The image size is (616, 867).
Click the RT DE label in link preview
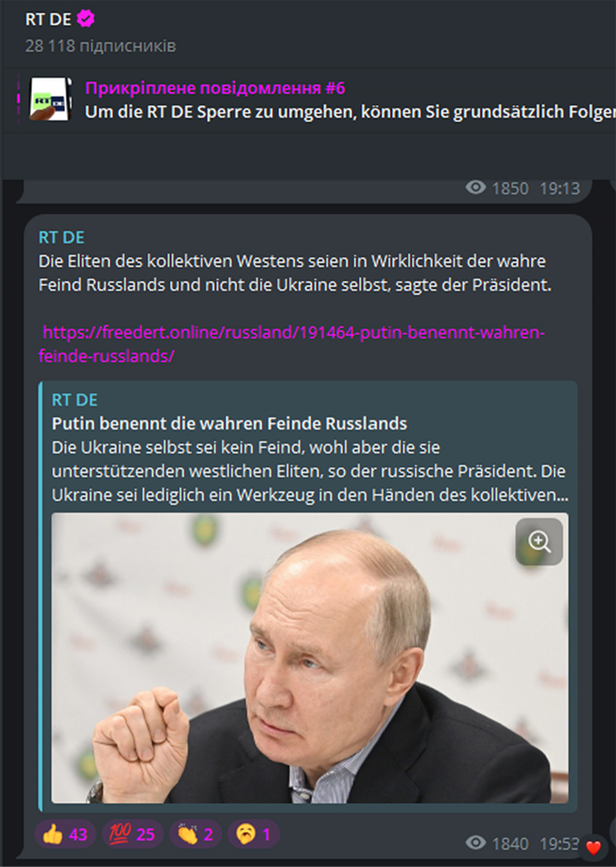[x=74, y=400]
